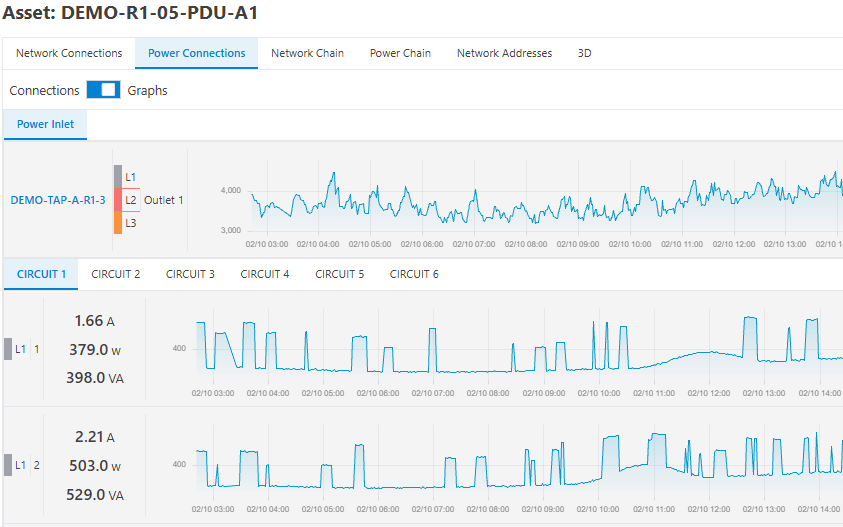The image size is (843, 527).
Task: Click the 379.0 W power reading
Action: pos(95,350)
